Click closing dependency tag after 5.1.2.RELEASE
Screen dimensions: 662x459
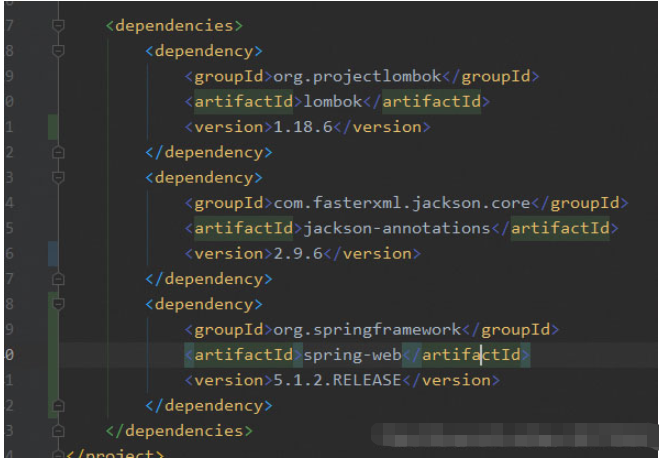(x=209, y=406)
